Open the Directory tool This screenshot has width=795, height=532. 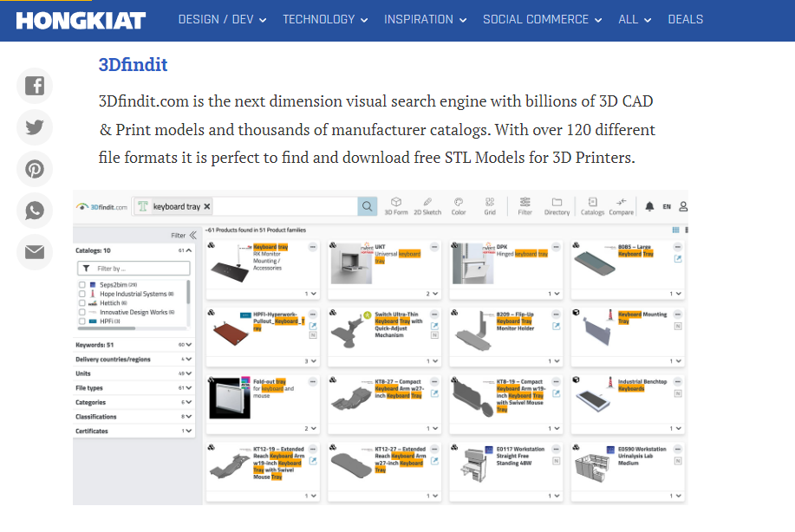point(557,206)
